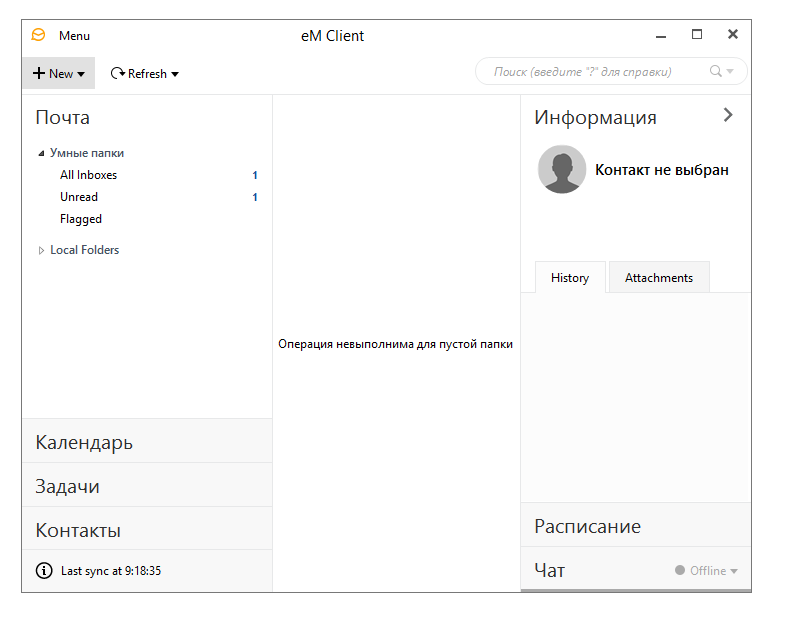
Task: Click the contact avatar placeholder
Action: (562, 170)
